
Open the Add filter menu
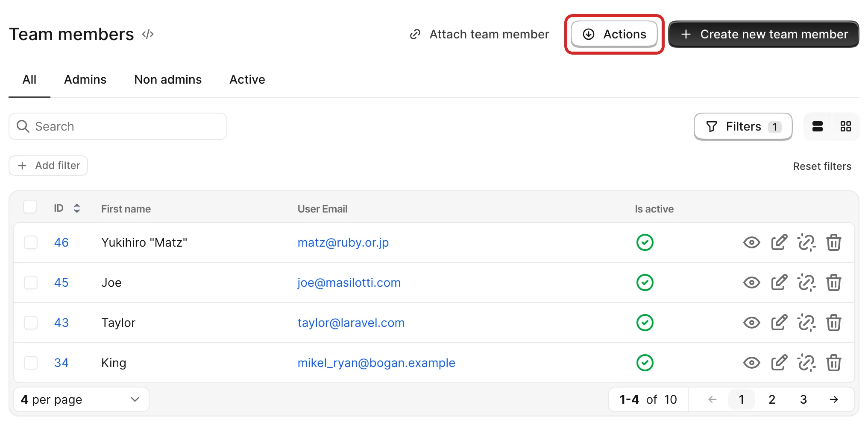pos(48,166)
